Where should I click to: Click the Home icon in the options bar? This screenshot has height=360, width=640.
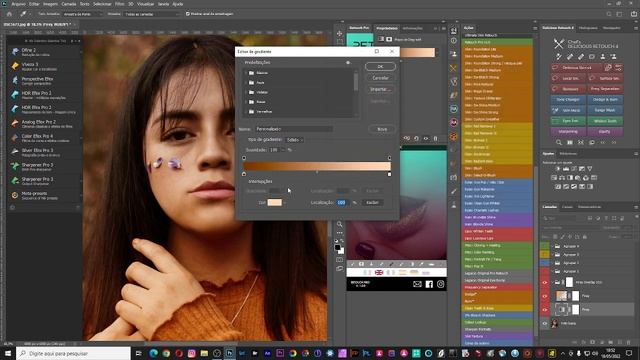click(x=9, y=14)
